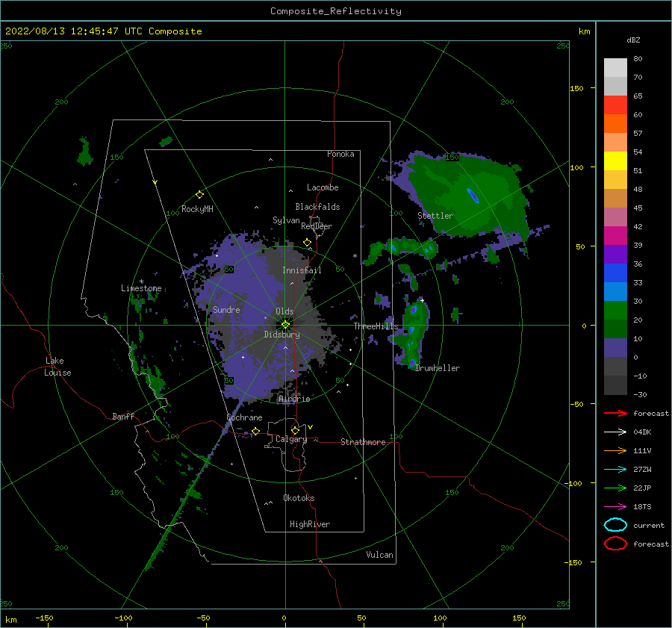
Task: Pick the light gray 70-80 dBZ swatch
Action: (x=615, y=68)
